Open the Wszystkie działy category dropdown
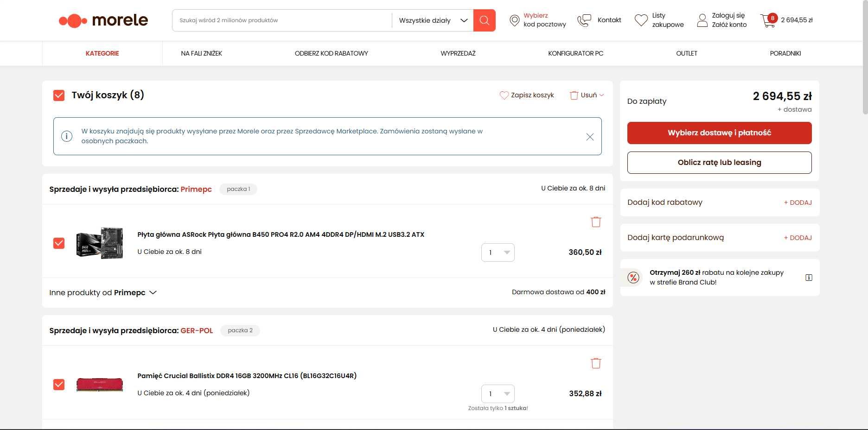This screenshot has width=868, height=430. click(433, 20)
